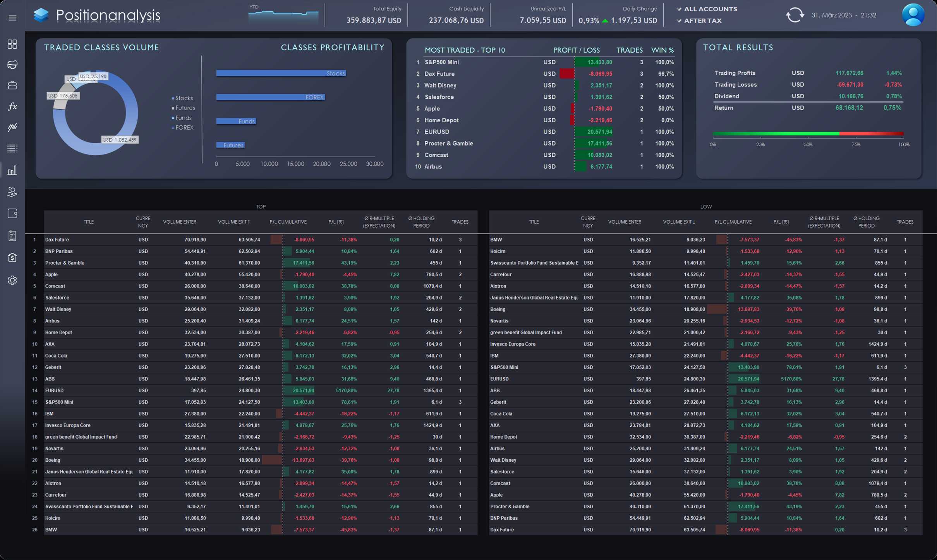Open the line chart trend icon
Viewport: 937px width, 560px height.
[12, 127]
